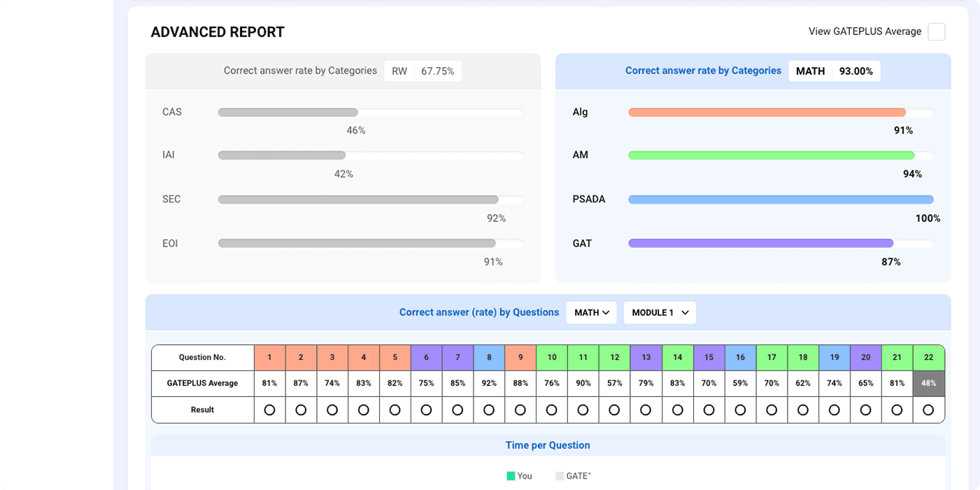The image size is (980, 490).
Task: Click the 'Correct answer rate by Categories' MATH header
Action: (x=703, y=71)
